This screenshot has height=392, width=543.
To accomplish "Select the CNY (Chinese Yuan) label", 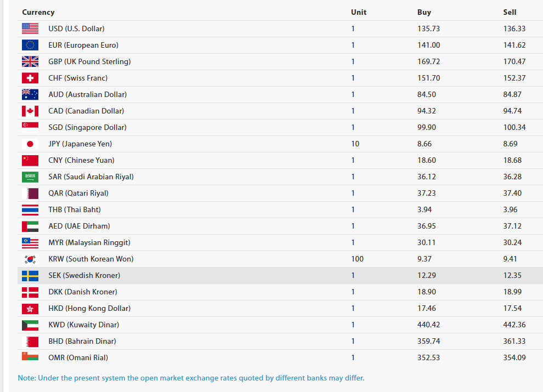I will [x=81, y=160].
